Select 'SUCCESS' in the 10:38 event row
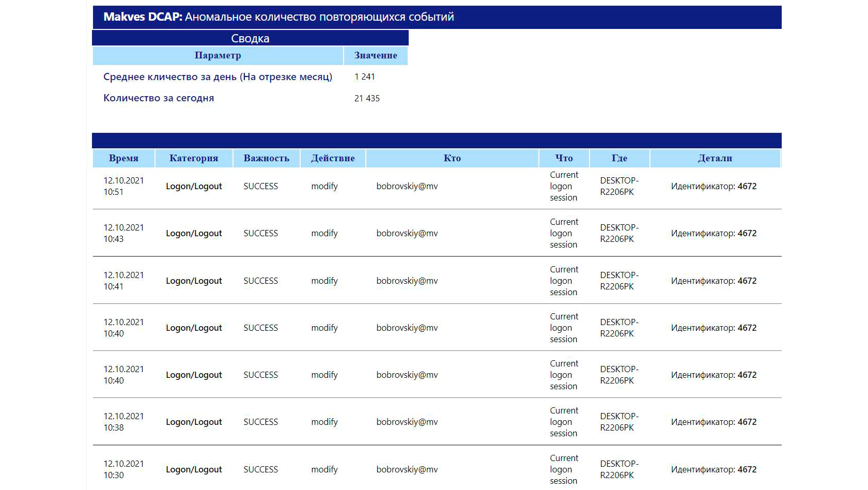 coord(260,422)
